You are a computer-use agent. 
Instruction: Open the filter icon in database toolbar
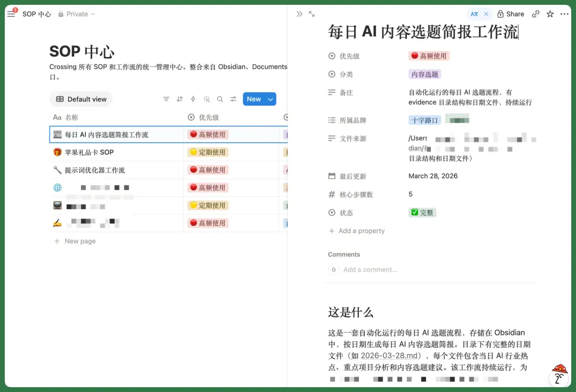tap(166, 99)
